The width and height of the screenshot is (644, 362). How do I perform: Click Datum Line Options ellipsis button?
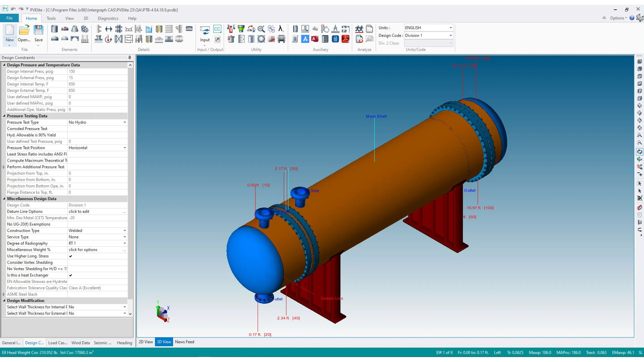click(124, 212)
